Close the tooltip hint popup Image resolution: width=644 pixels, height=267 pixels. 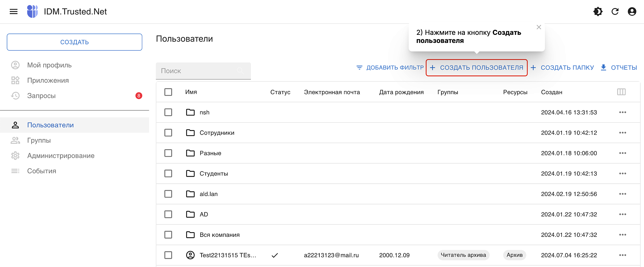[539, 27]
